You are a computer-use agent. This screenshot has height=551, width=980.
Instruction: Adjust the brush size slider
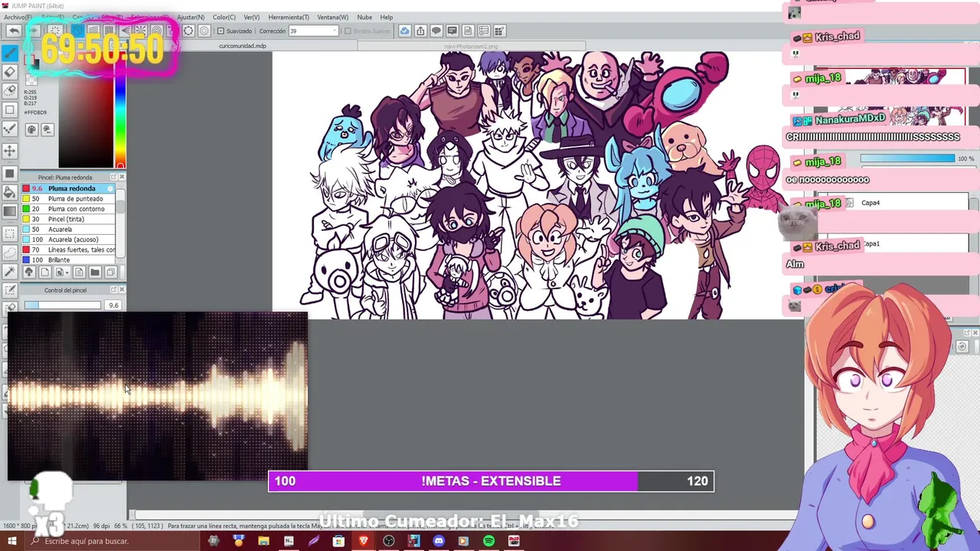(x=62, y=305)
